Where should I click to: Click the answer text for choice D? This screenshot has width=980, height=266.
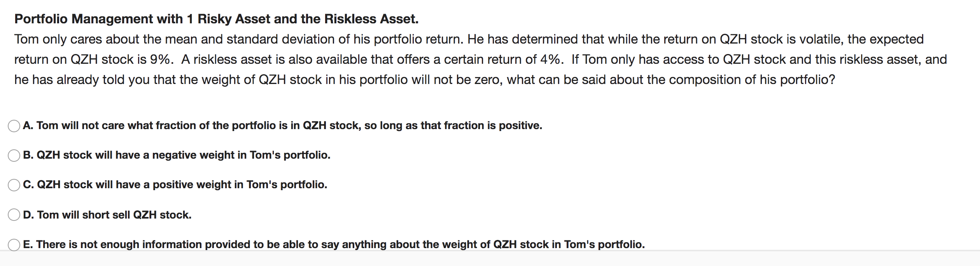(107, 214)
